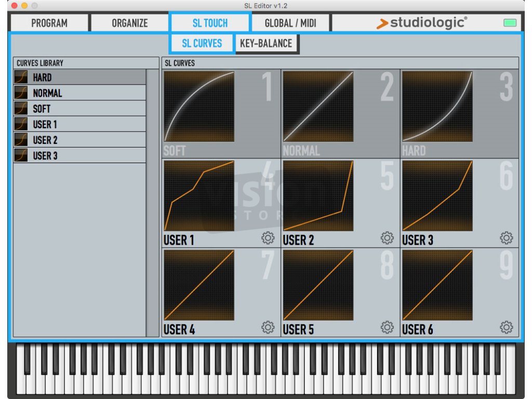Viewport: 532px width, 399px height.
Task: Click the Curves Library vertical scrollbar
Action: pos(152,203)
